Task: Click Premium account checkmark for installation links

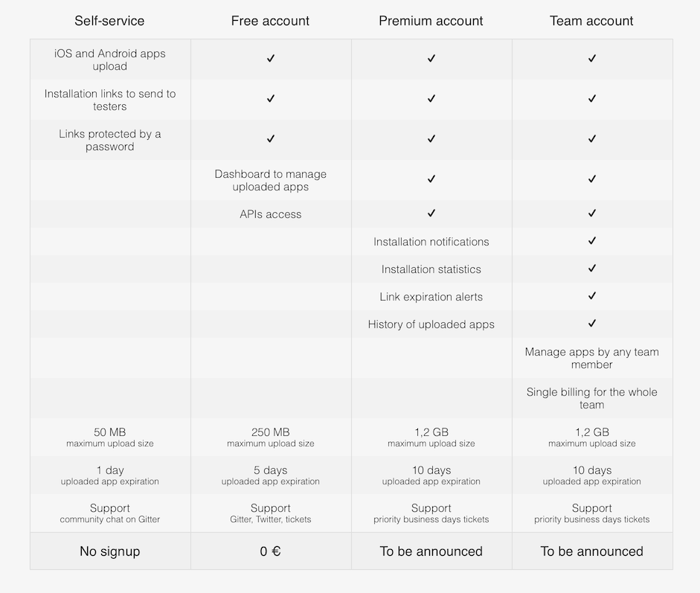Action: pos(431,99)
